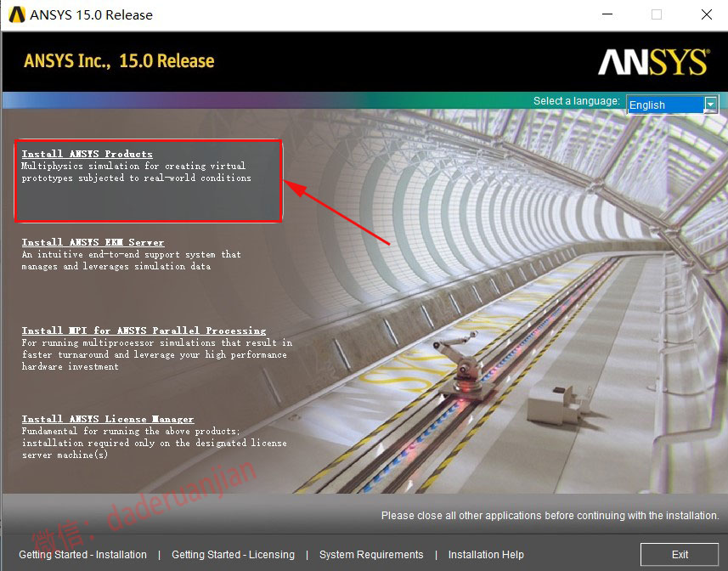728x571 pixels.
Task: View System Requirements
Action: 371,554
